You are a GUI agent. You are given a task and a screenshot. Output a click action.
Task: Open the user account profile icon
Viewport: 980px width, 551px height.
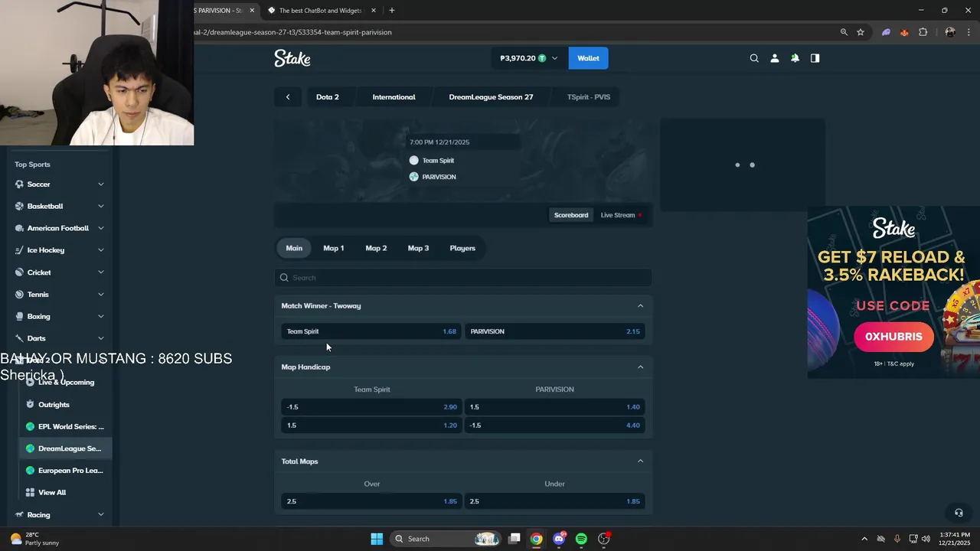coord(775,58)
